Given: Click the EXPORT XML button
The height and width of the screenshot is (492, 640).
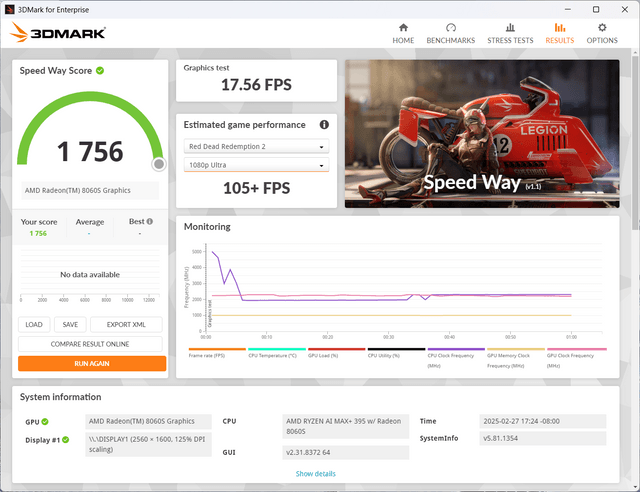Looking at the screenshot, I should (x=126, y=325).
